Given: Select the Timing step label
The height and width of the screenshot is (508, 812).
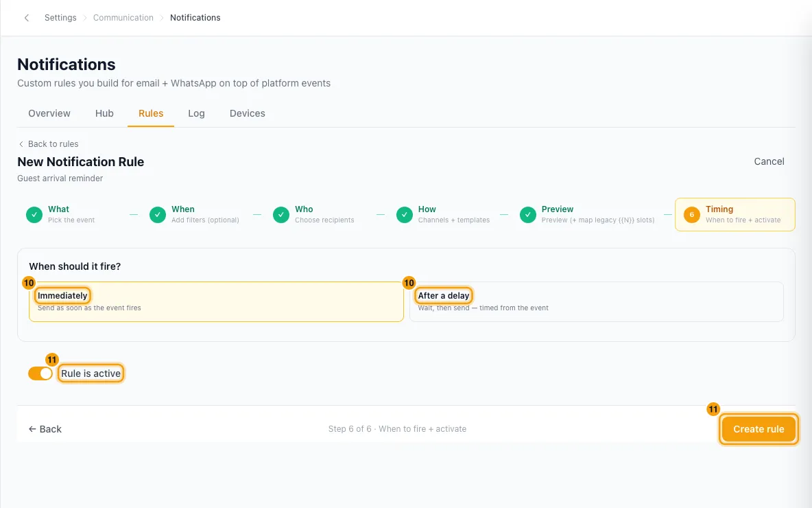Looking at the screenshot, I should pyautogui.click(x=719, y=209).
